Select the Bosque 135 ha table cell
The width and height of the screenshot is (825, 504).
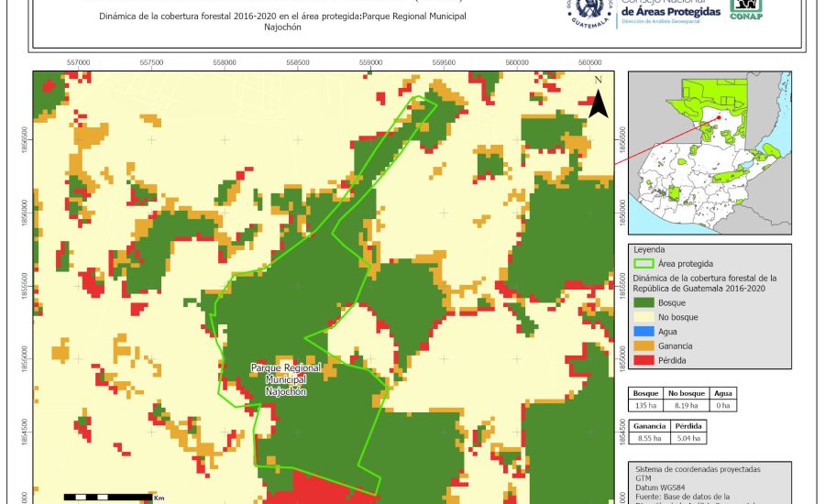point(647,405)
